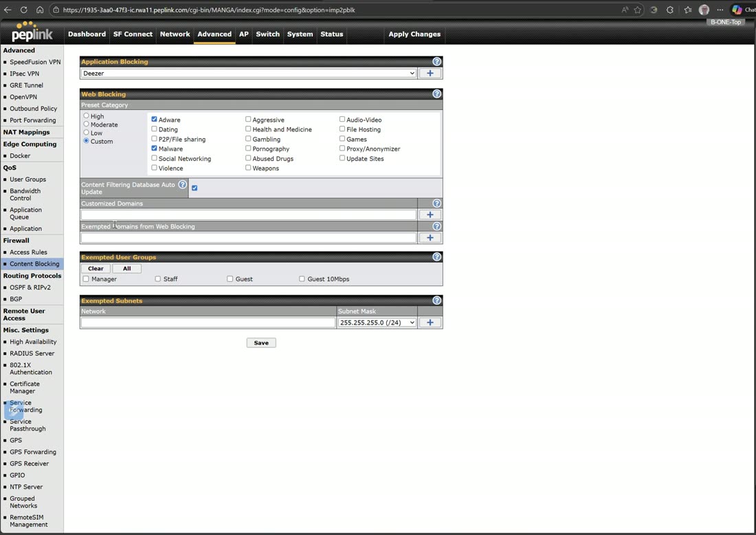Screen dimensions: 756x535
Task: Enable Gambling blocking checkbox
Action: [248, 138]
